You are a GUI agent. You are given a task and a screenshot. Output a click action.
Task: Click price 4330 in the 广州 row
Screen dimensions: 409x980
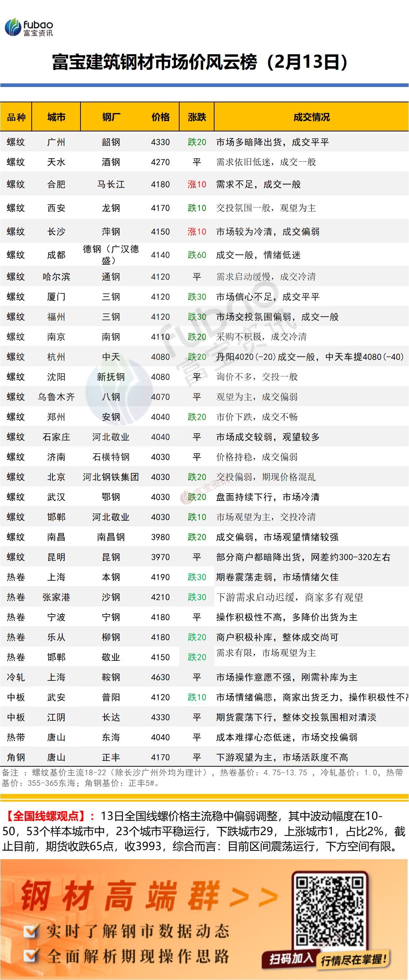[161, 142]
